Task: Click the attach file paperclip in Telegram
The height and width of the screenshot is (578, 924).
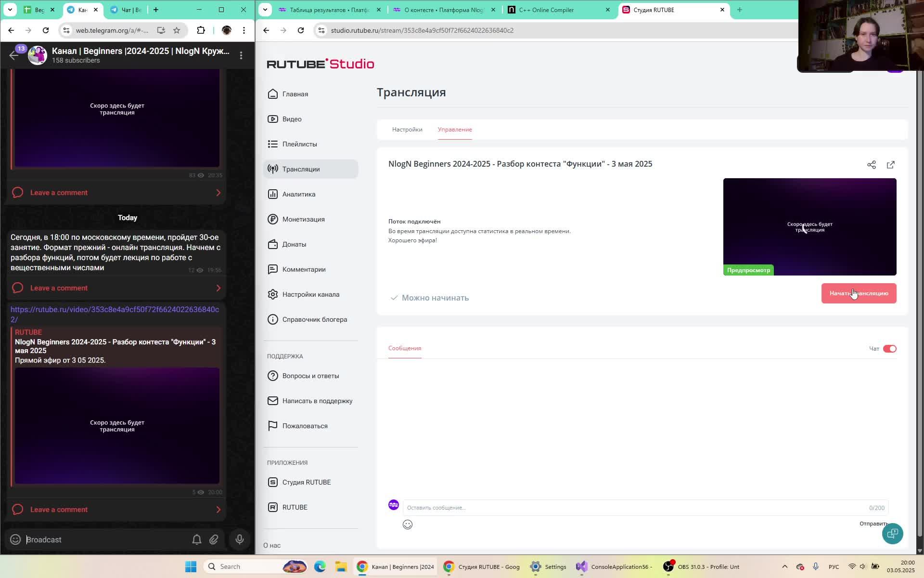Action: coord(214,539)
